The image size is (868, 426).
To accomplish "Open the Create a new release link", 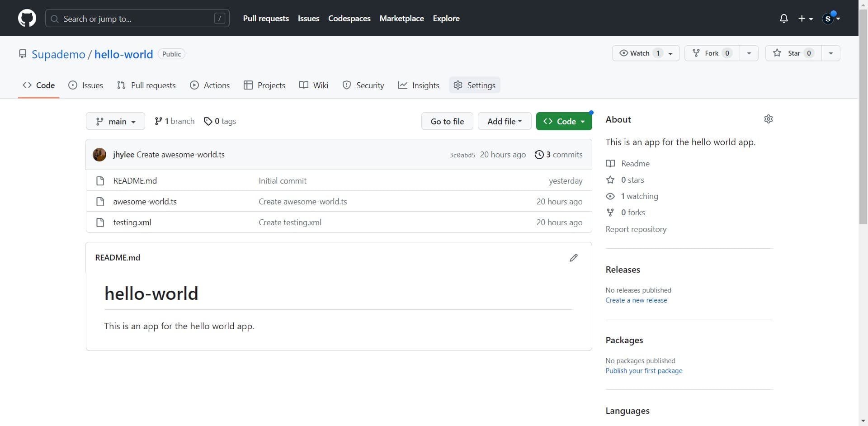I will pos(636,300).
